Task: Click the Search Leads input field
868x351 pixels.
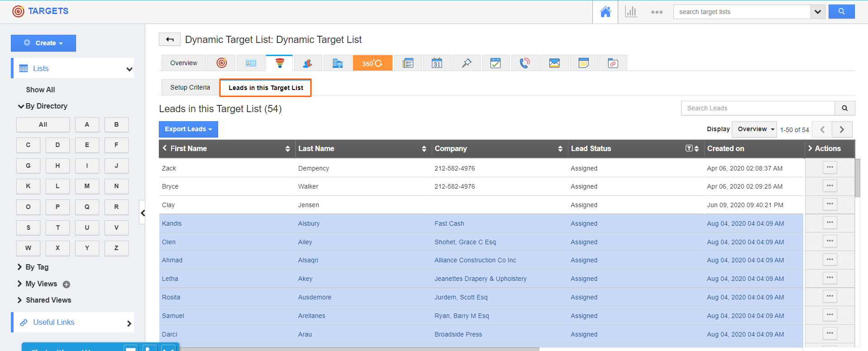Action: pos(758,109)
